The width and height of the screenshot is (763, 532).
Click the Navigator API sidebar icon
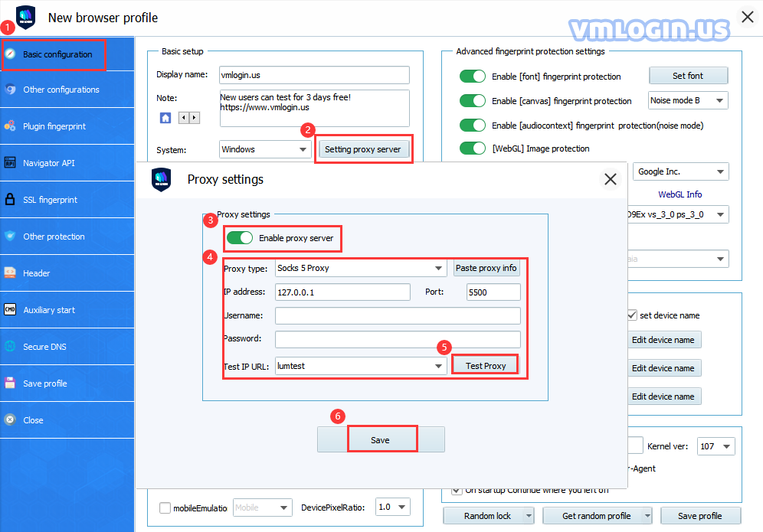[x=10, y=163]
